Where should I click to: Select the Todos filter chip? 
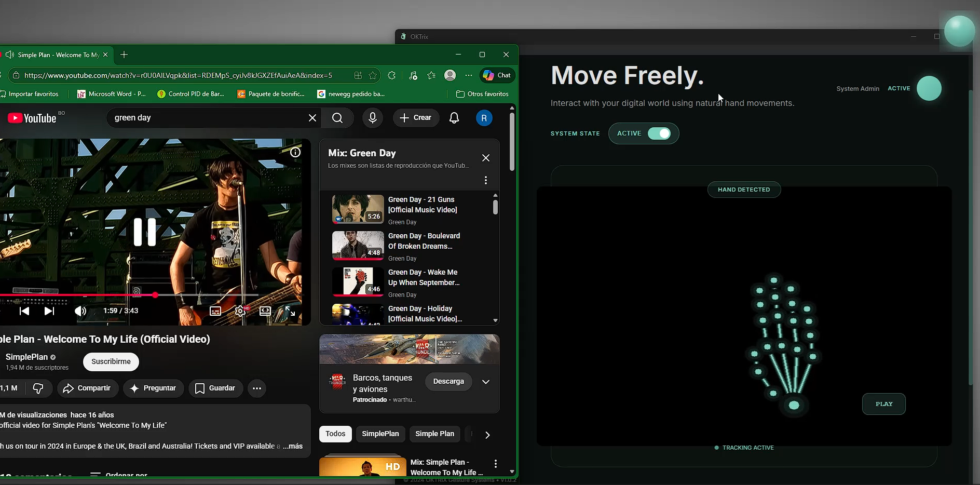click(x=335, y=434)
